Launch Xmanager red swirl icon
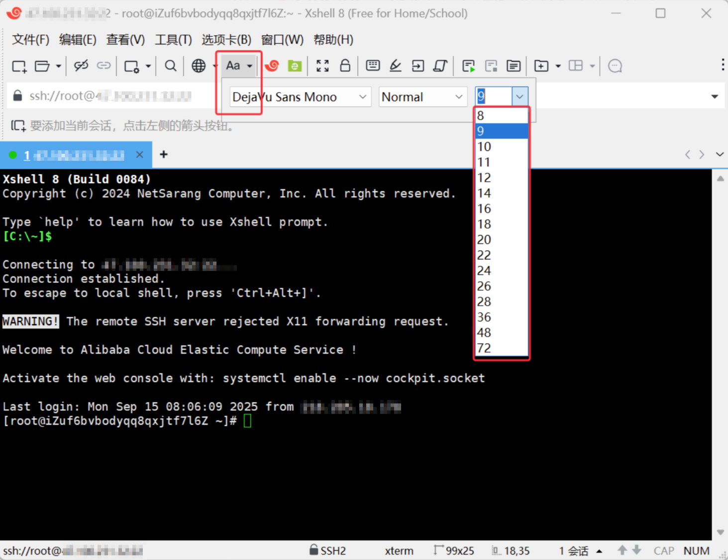 pyautogui.click(x=272, y=66)
